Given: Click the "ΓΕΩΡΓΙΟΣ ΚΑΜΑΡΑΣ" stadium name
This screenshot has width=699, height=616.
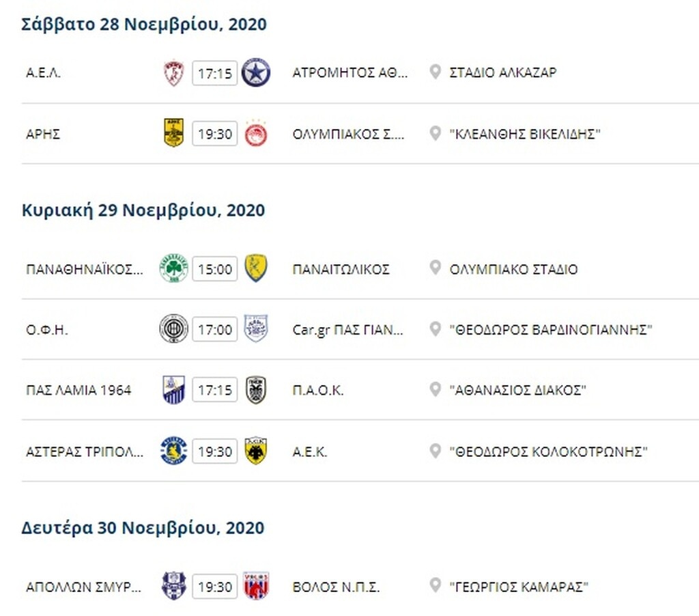Looking at the screenshot, I should [x=519, y=587].
